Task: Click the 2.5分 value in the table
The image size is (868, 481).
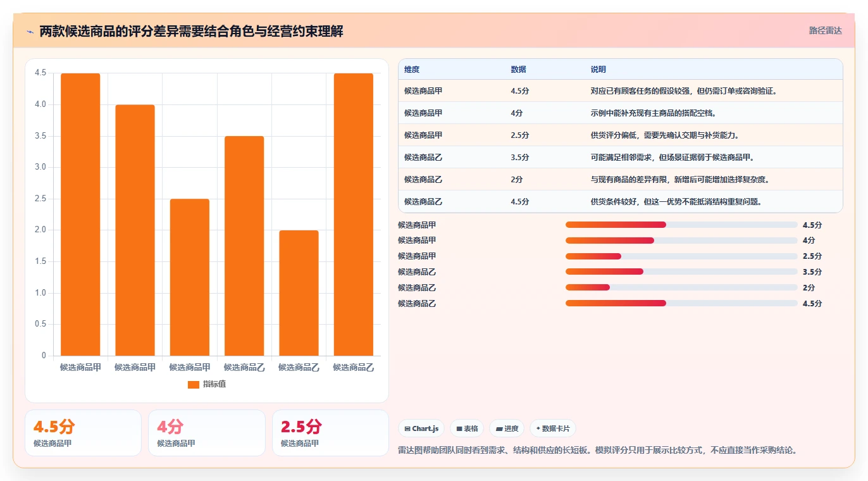Action: point(520,135)
